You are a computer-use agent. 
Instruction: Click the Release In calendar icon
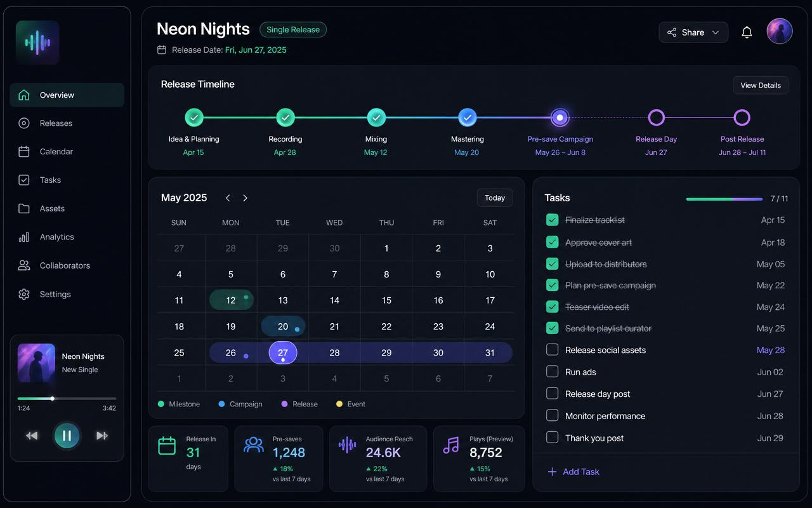pyautogui.click(x=167, y=446)
